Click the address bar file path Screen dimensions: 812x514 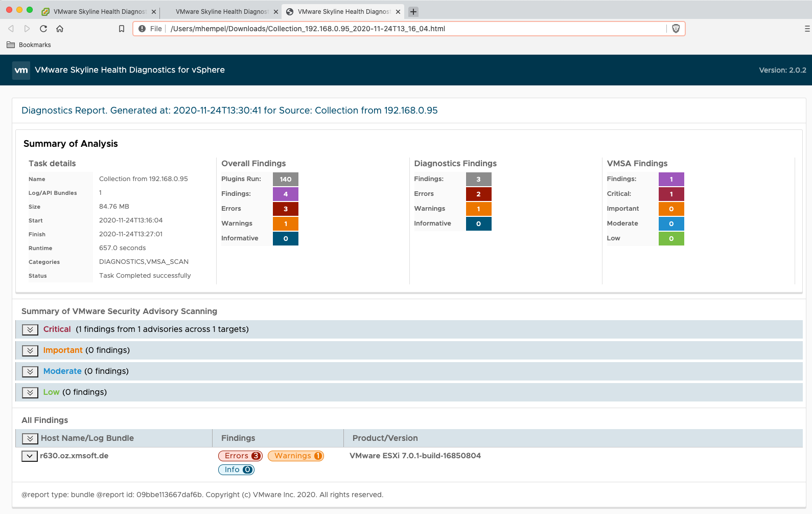click(x=308, y=29)
